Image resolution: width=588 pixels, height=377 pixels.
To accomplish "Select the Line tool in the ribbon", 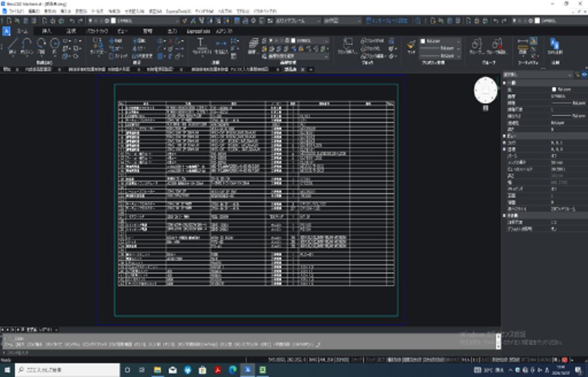I will click(x=13, y=46).
